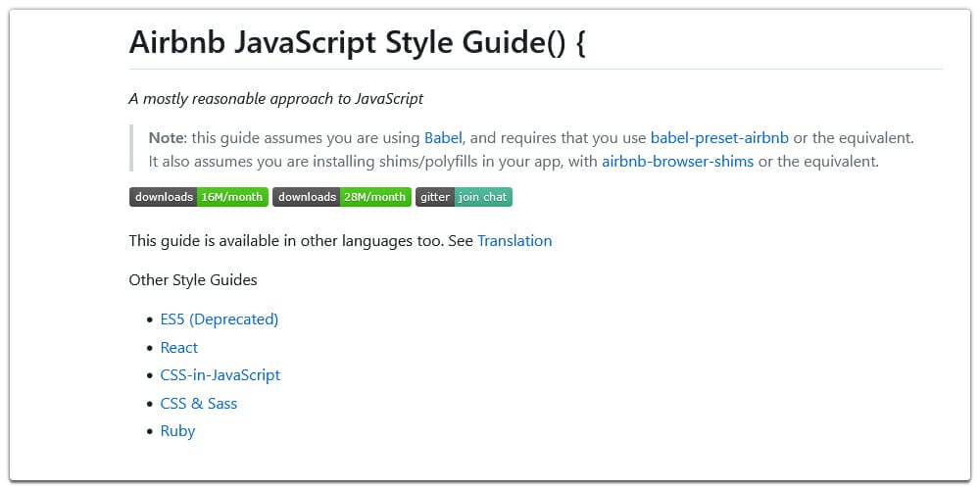Click the downloads 28M/month badge
The image size is (980, 490).
[x=342, y=197]
